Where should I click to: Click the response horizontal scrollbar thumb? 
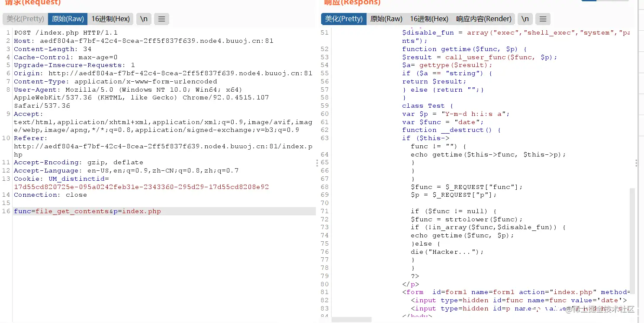coord(351,320)
